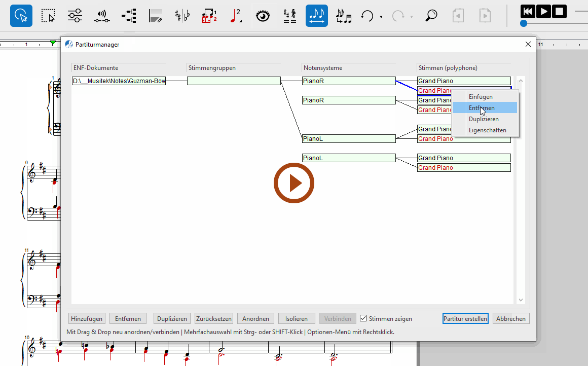Image resolution: width=588 pixels, height=366 pixels.
Task: Choose 'Entfernen' from the context menu
Action: [482, 108]
